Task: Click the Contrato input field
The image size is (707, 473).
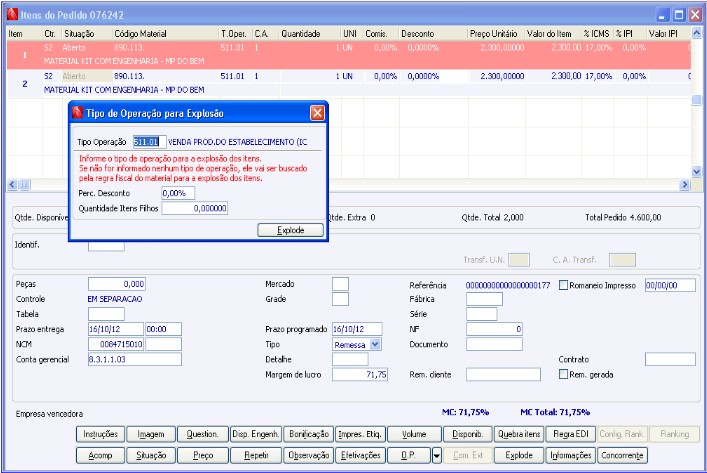Action: tap(670, 359)
